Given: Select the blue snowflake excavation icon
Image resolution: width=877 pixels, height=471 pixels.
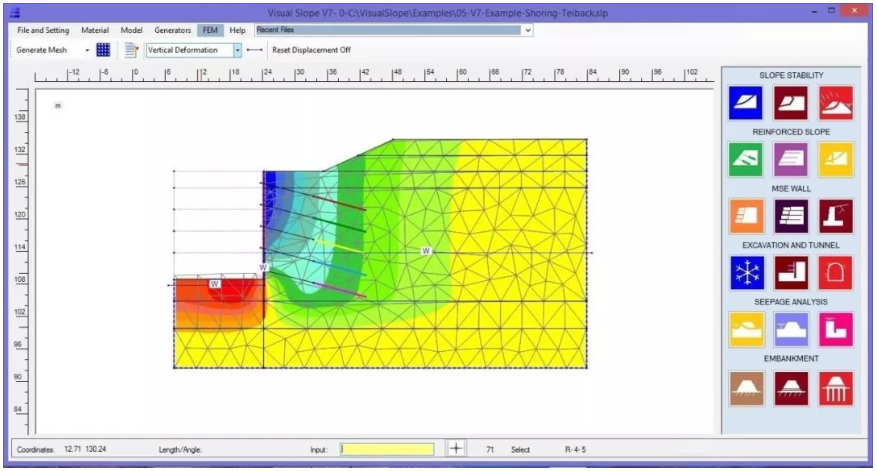Looking at the screenshot, I should coord(748,271).
